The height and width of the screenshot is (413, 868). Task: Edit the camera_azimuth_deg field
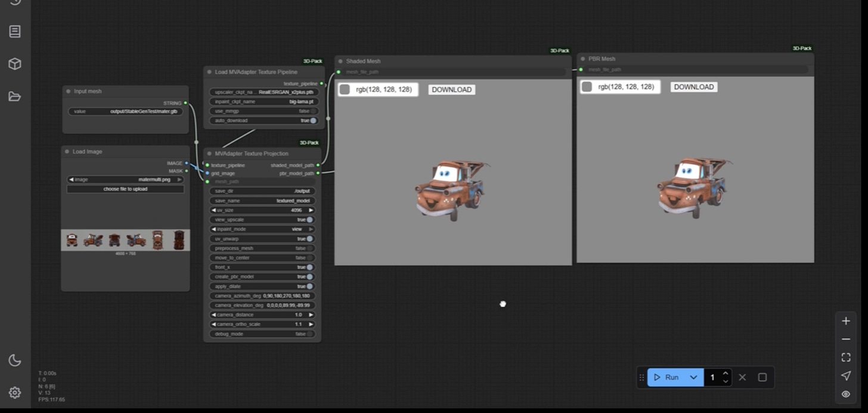click(262, 296)
